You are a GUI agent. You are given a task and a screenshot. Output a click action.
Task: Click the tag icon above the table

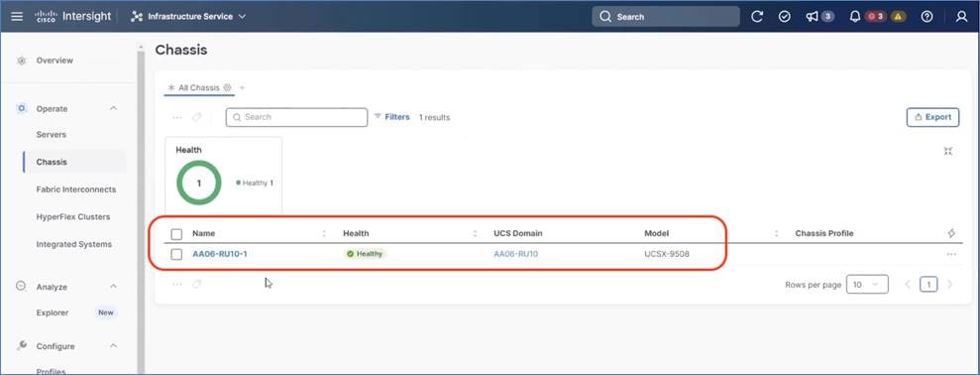point(197,117)
